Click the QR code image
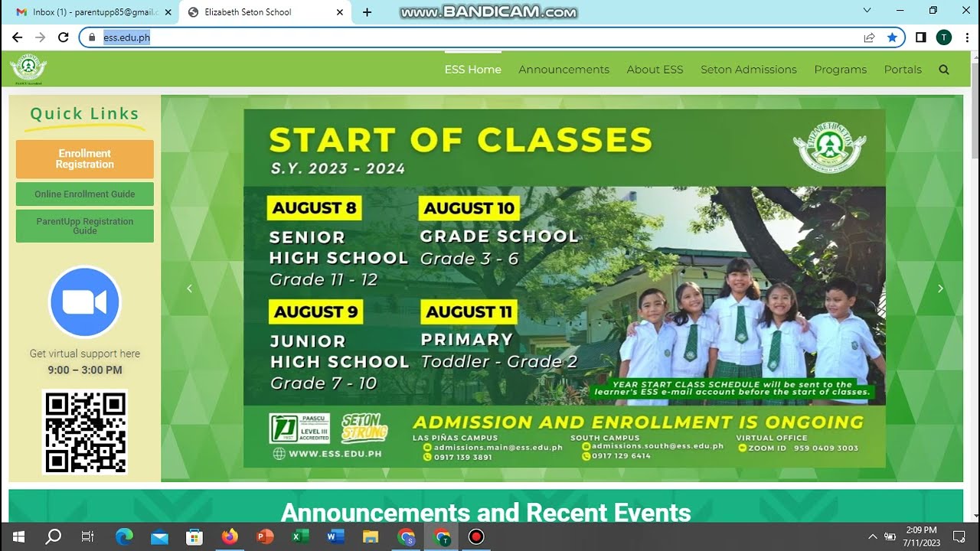This screenshot has height=551, width=980. tap(85, 432)
